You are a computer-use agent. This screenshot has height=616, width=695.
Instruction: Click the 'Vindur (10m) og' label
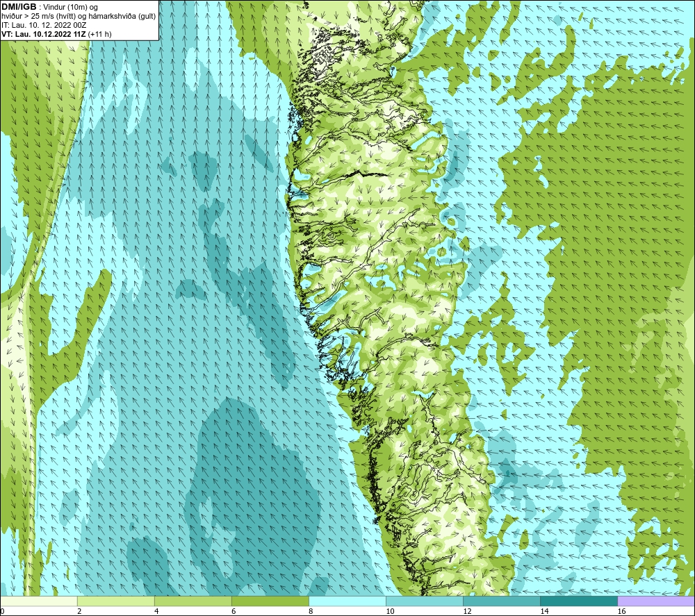[71, 8]
